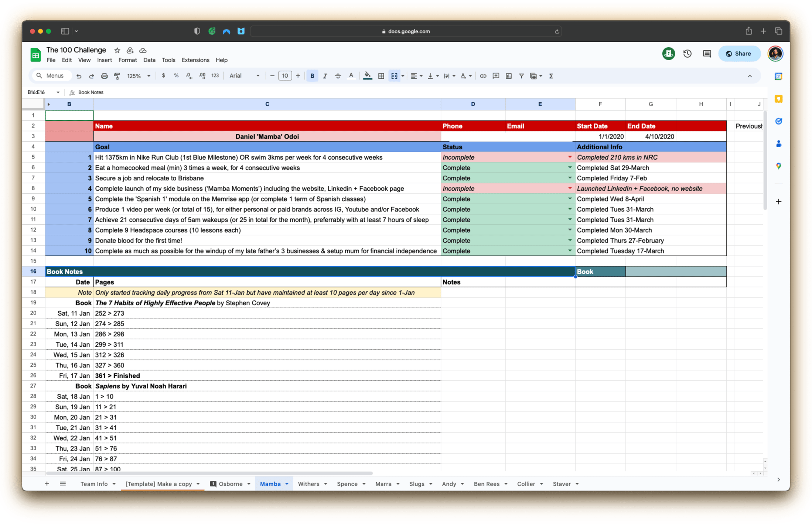Toggle italic formatting
Image resolution: width=812 pixels, height=526 pixels.
pos(325,76)
